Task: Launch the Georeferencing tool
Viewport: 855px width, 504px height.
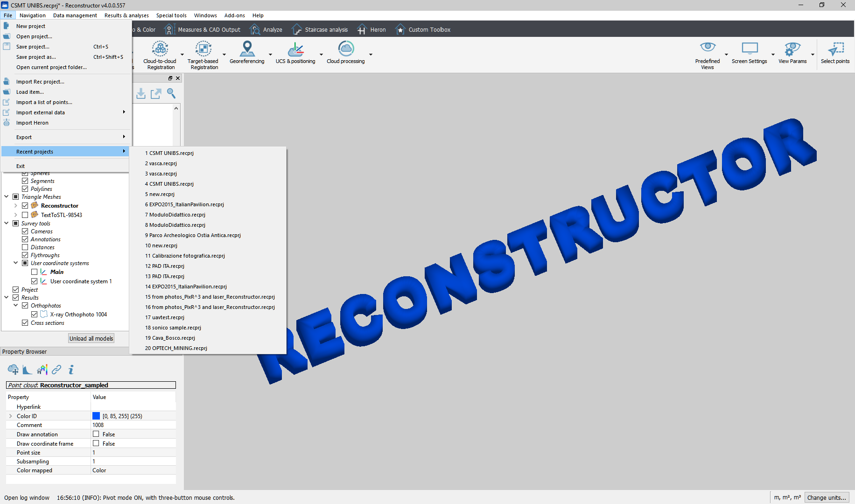Action: (x=247, y=52)
